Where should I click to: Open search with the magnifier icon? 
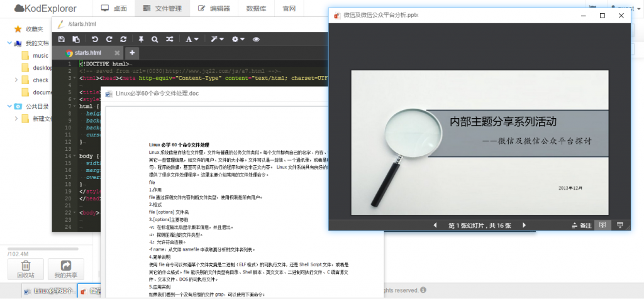coord(155,39)
